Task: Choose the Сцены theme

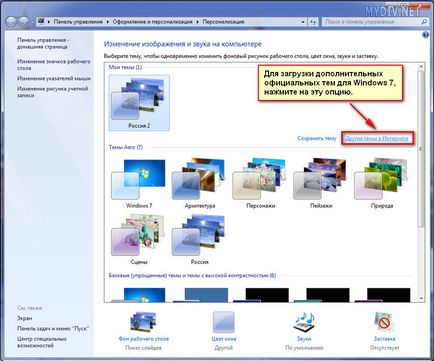Action: click(139, 240)
